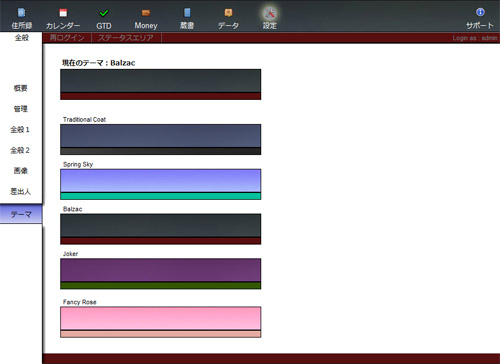This screenshot has height=364, width=500.
Task: Choose the Joker theme swatch
Action: [x=161, y=274]
